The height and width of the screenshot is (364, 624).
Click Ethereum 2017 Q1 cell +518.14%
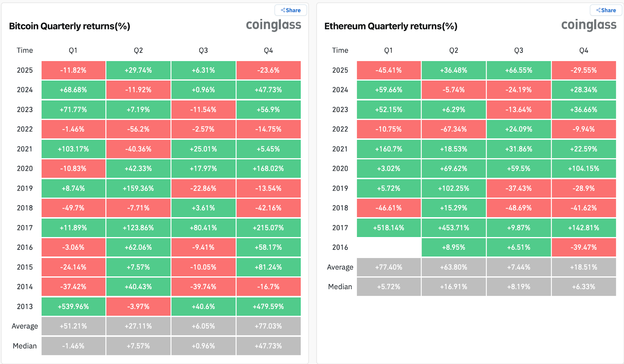[x=388, y=228]
